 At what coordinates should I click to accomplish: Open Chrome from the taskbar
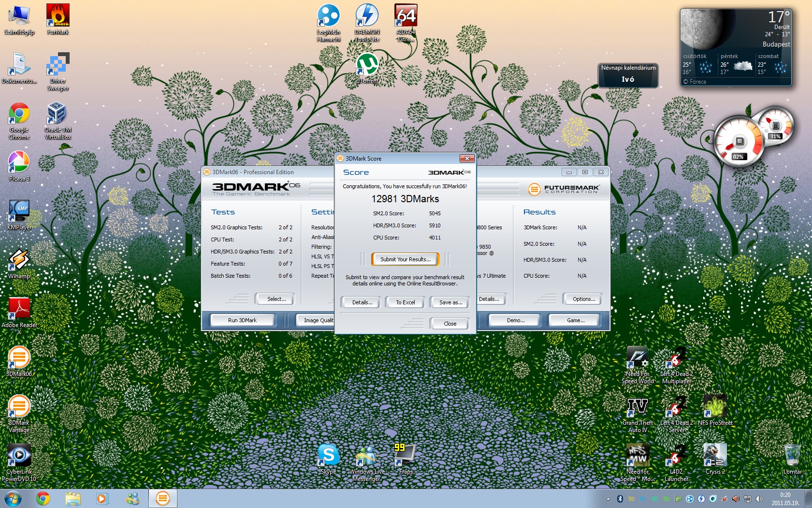click(x=43, y=498)
